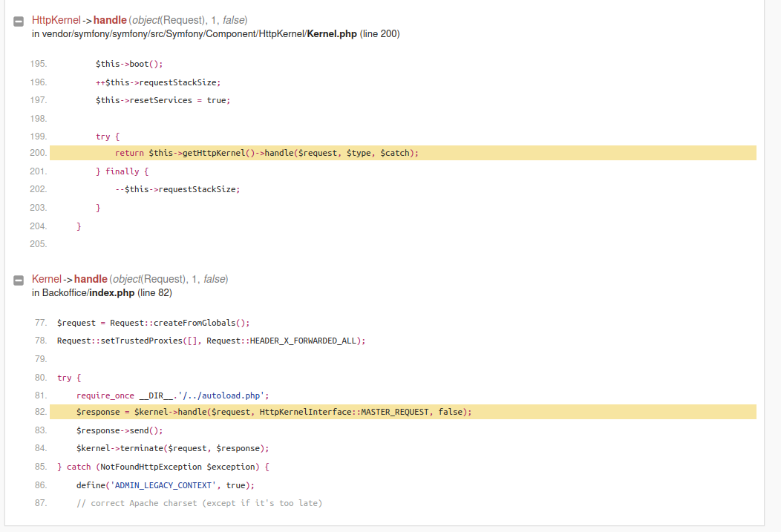Click the Kernel class name above Backoffice/index.php
The width and height of the screenshot is (781, 532).
pos(47,279)
